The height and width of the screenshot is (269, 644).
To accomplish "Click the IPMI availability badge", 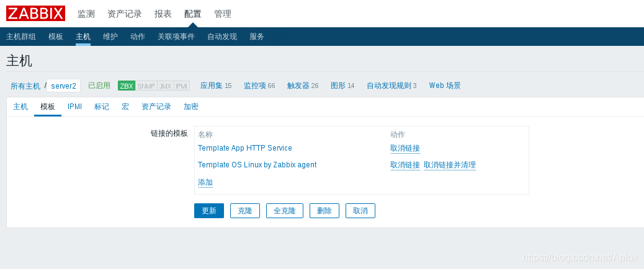I will pyautogui.click(x=182, y=86).
